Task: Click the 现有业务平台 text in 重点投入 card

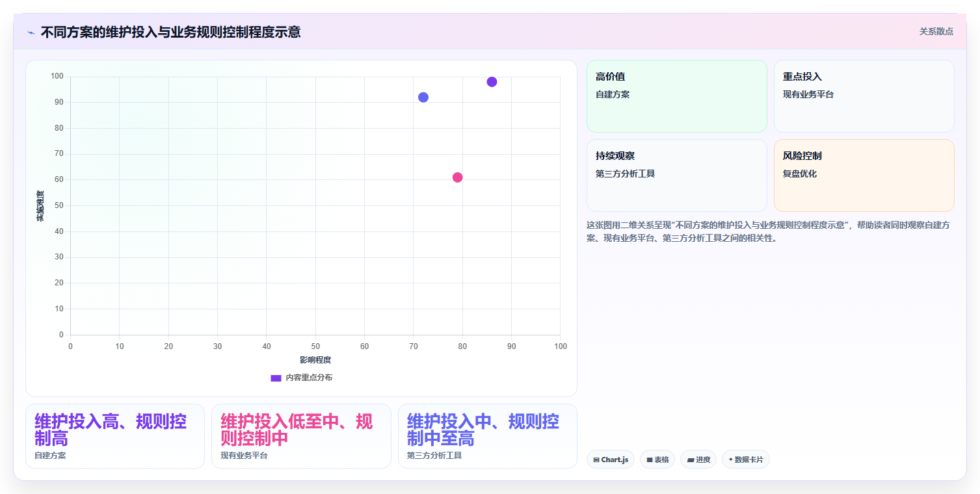Action: coord(808,95)
